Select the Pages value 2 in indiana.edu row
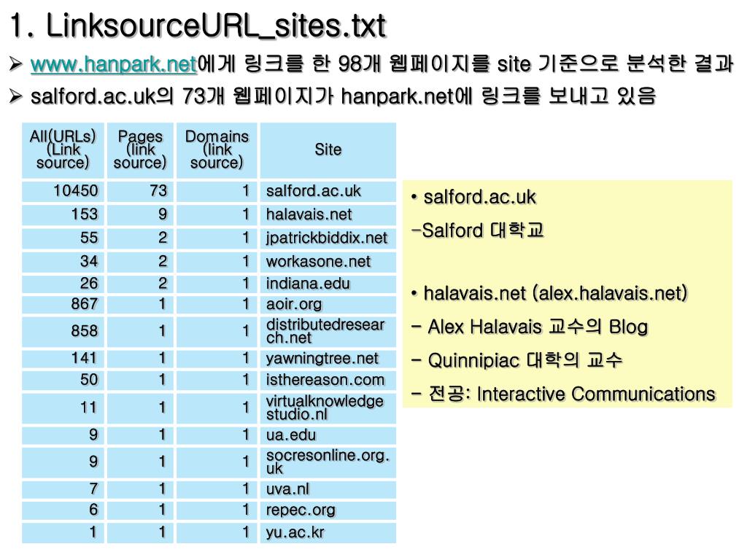This screenshot has width=747, height=560. [x=163, y=284]
